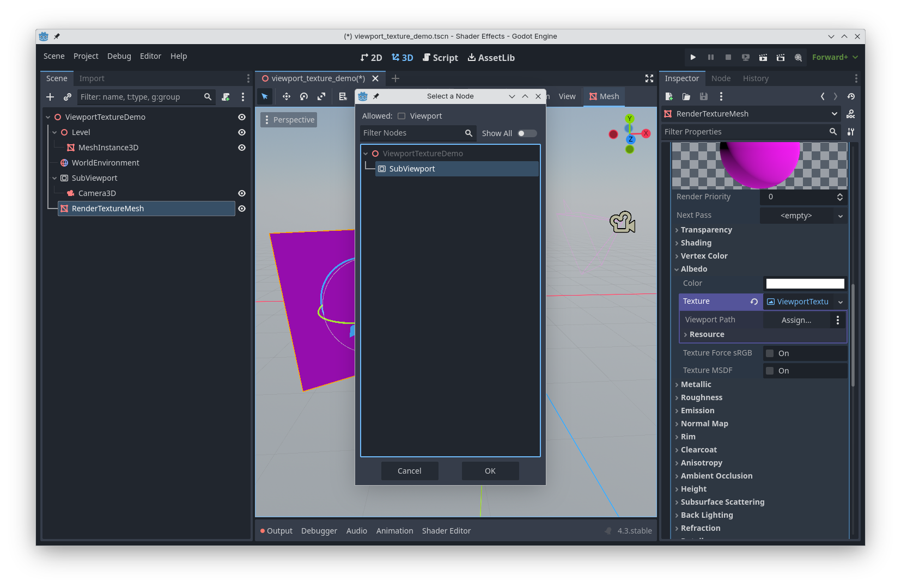Toggle visibility of MeshInstance3D node

[x=242, y=148]
